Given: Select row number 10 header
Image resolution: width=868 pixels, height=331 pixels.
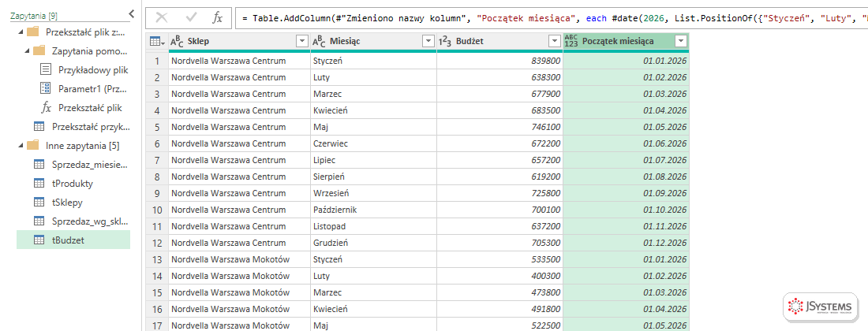Looking at the screenshot, I should point(157,210).
